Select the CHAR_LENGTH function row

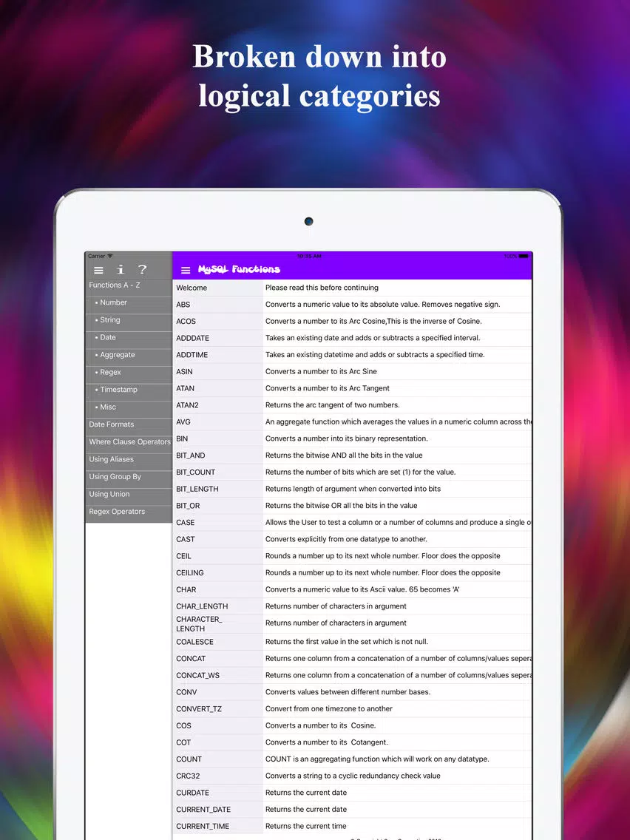352,606
